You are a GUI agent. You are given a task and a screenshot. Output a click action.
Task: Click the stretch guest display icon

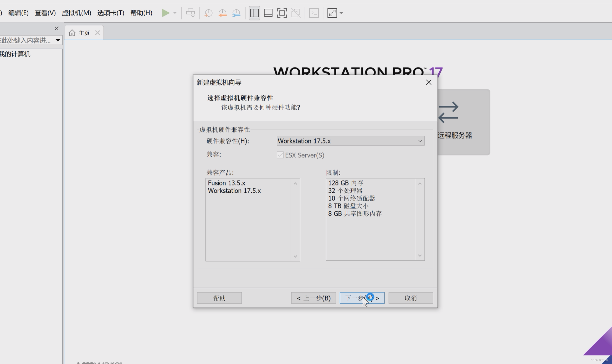click(332, 13)
